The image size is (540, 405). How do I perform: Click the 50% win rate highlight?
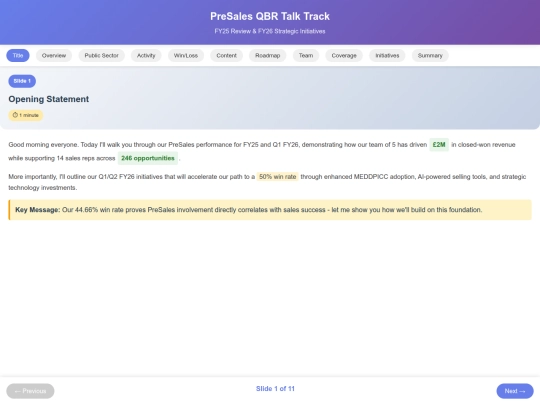click(x=278, y=177)
